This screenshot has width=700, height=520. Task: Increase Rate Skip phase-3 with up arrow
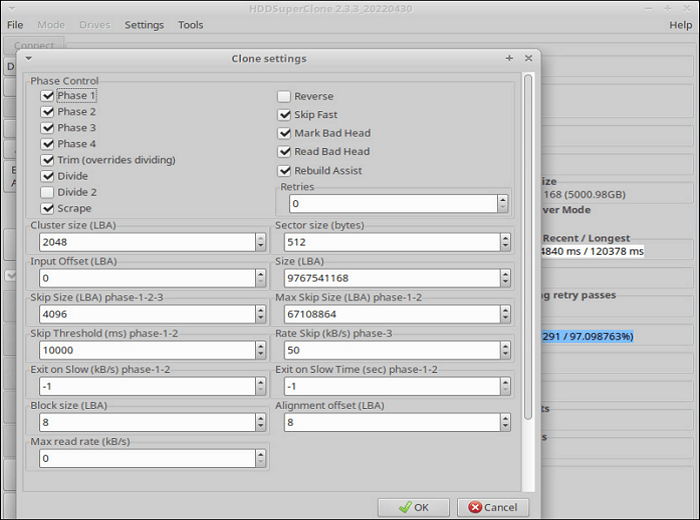click(x=505, y=345)
